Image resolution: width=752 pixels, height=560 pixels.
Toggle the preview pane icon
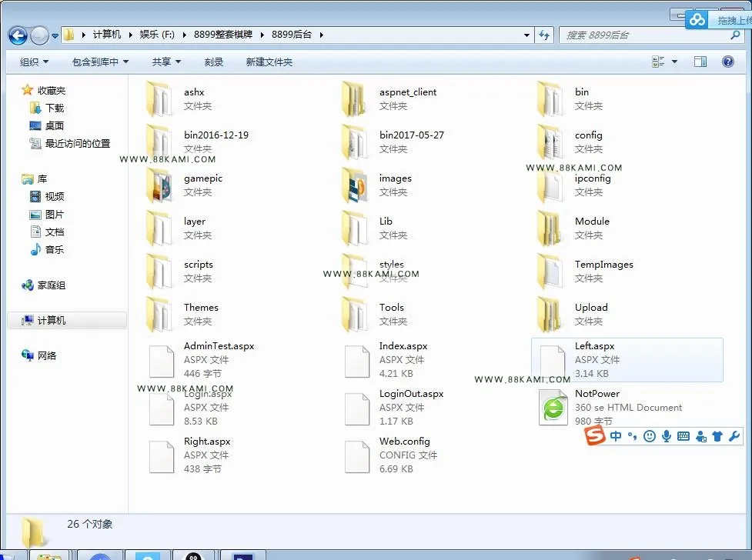pos(700,62)
